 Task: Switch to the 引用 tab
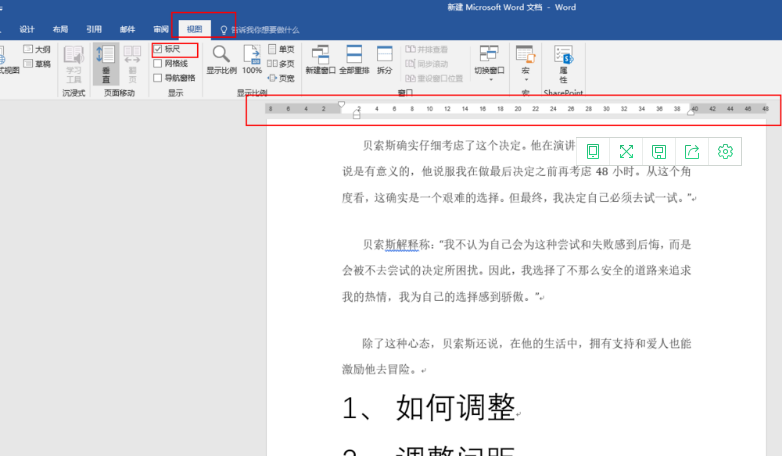click(94, 29)
